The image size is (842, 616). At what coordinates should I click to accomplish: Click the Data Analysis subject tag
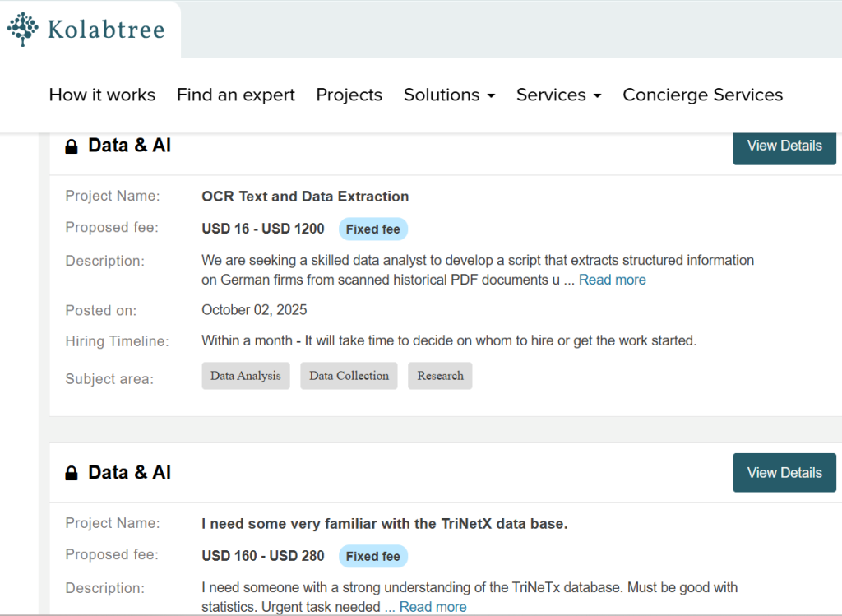tap(245, 376)
